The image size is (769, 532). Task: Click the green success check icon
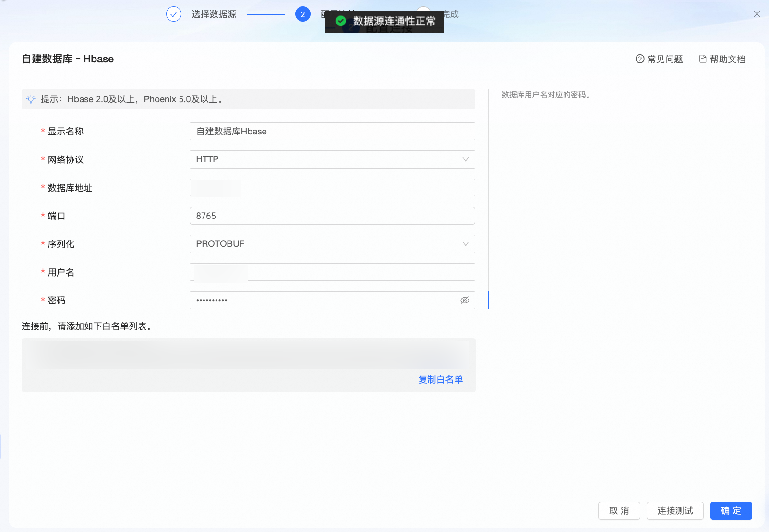click(341, 21)
